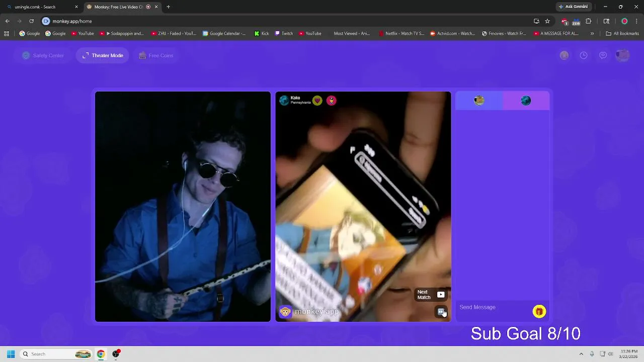Open the Twitch bookmark
The image size is (644, 362).
click(284, 34)
